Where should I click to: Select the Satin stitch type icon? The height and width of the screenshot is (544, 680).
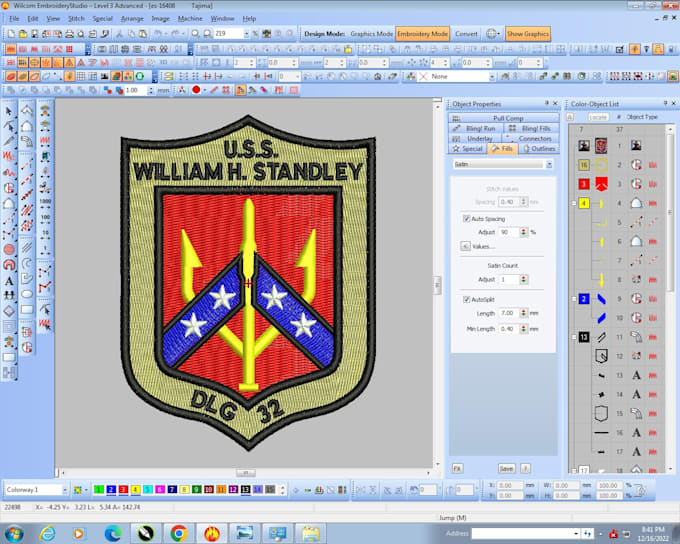(11, 49)
